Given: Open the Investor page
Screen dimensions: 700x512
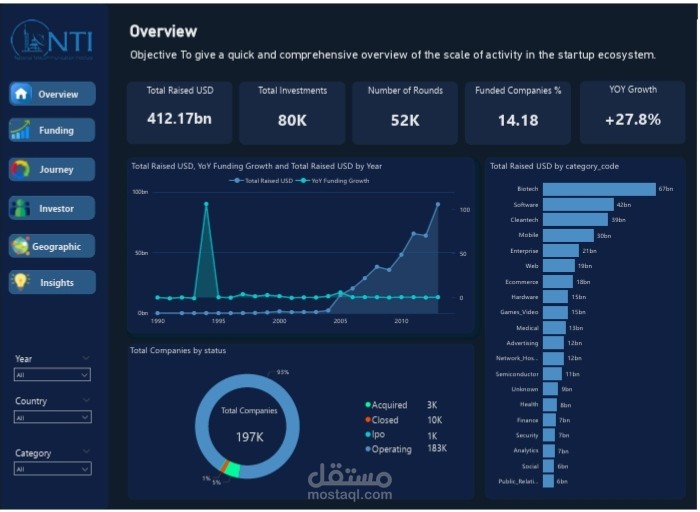Looking at the screenshot, I should pos(52,208).
